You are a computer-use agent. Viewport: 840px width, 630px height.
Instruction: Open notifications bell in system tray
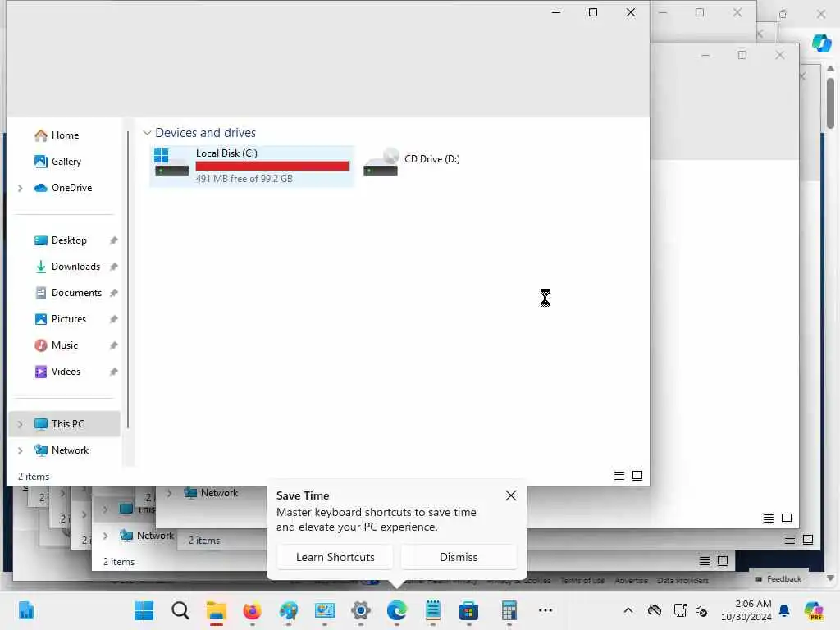tap(784, 610)
